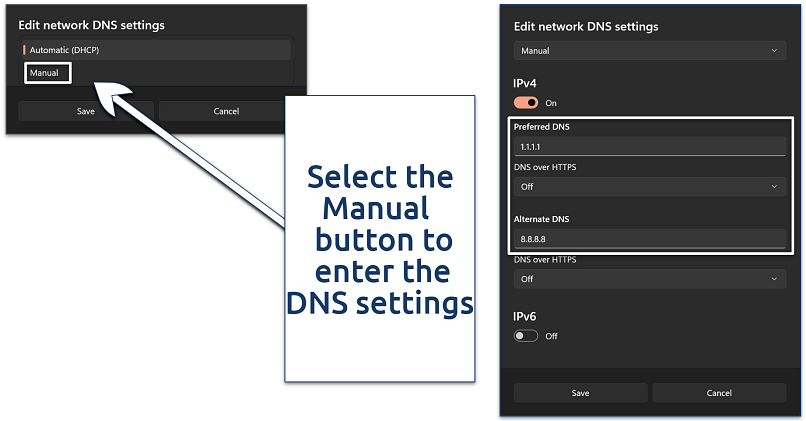Screen dimensions: 806x421
Task: Select Automatic (DHCP) in the left dialog
Action: pos(155,50)
